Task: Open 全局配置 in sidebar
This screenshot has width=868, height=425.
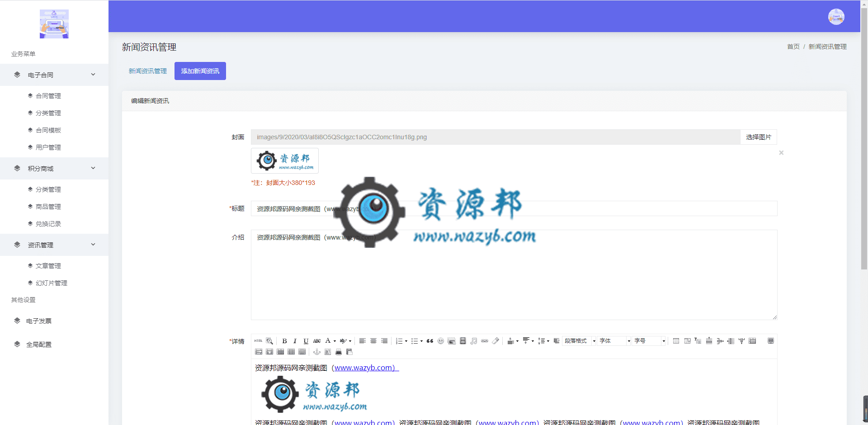Action: point(38,345)
